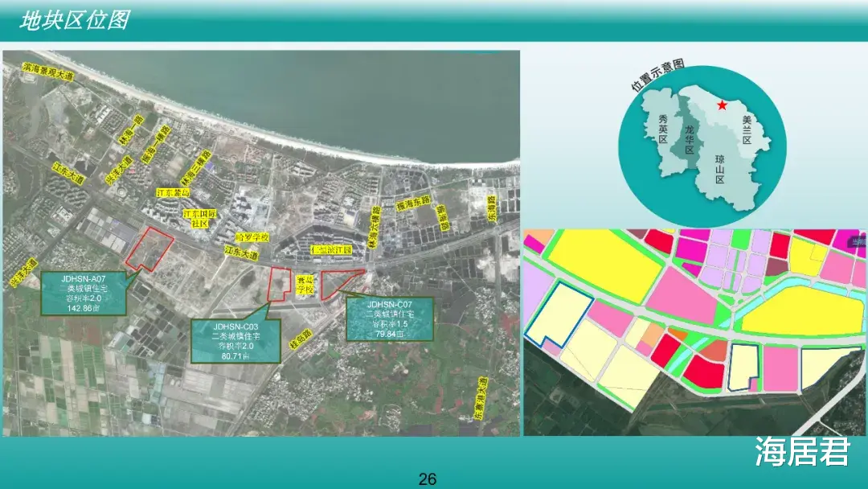868x489 pixels.
Task: Select the 振海东路 road label
Action: point(414,203)
